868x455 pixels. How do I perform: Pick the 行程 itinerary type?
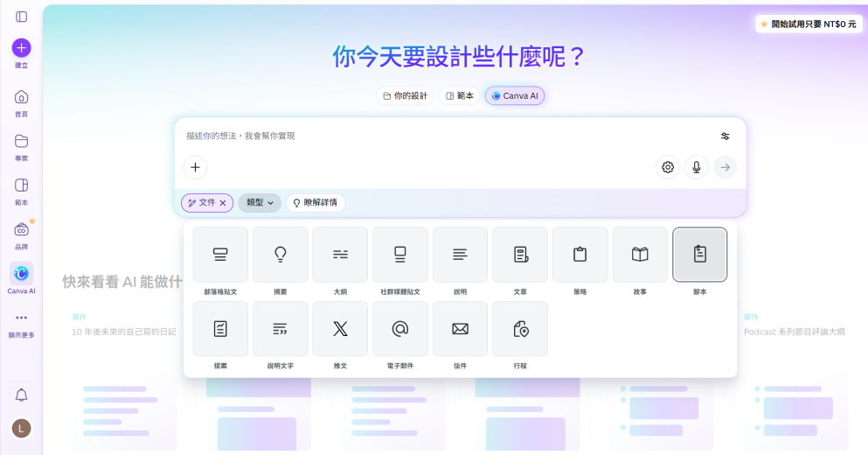pos(520,329)
